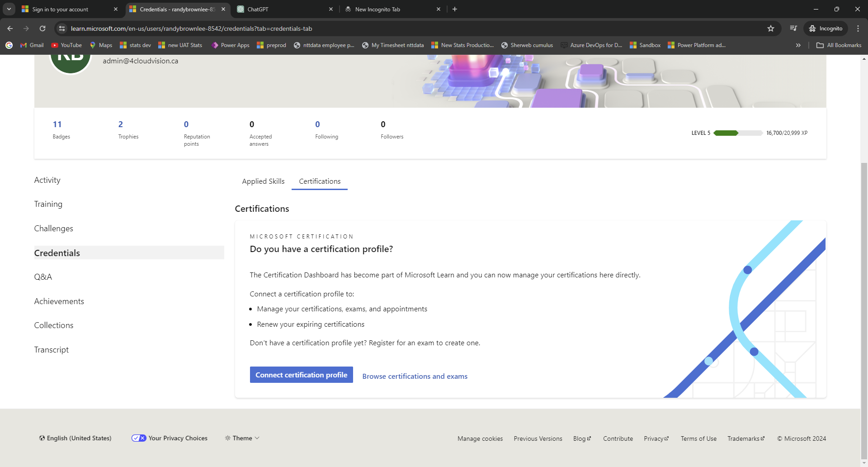868x467 pixels.
Task: Open the Azure DevOps for D... bookmark
Action: [x=591, y=45]
